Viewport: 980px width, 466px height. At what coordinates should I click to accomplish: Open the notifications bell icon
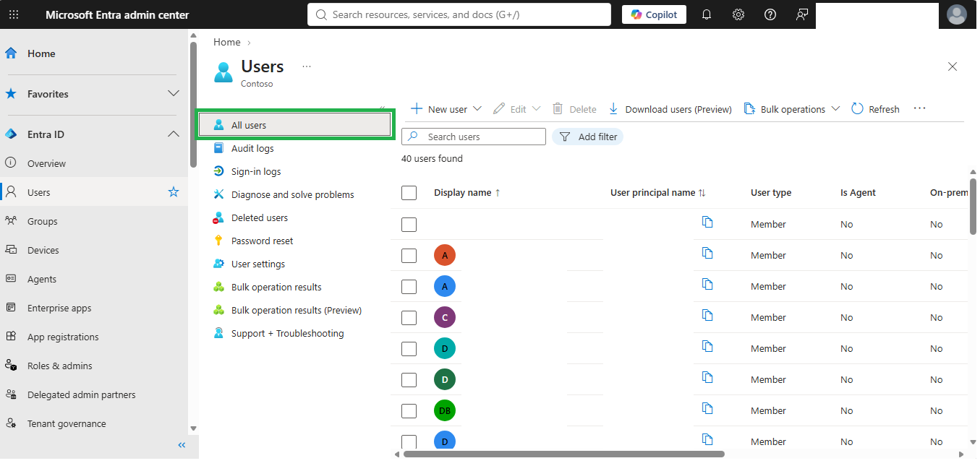(x=707, y=14)
